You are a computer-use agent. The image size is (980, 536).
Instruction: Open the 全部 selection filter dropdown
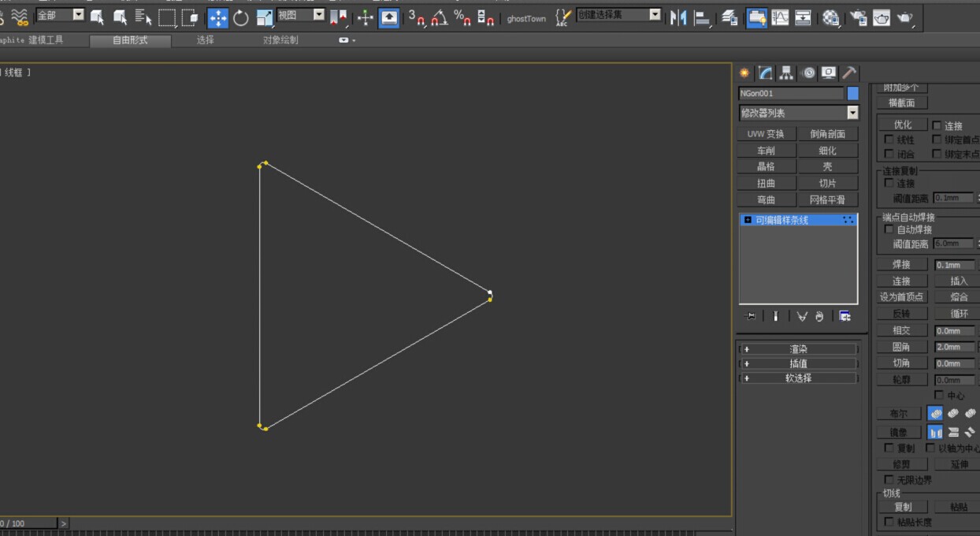coord(78,14)
